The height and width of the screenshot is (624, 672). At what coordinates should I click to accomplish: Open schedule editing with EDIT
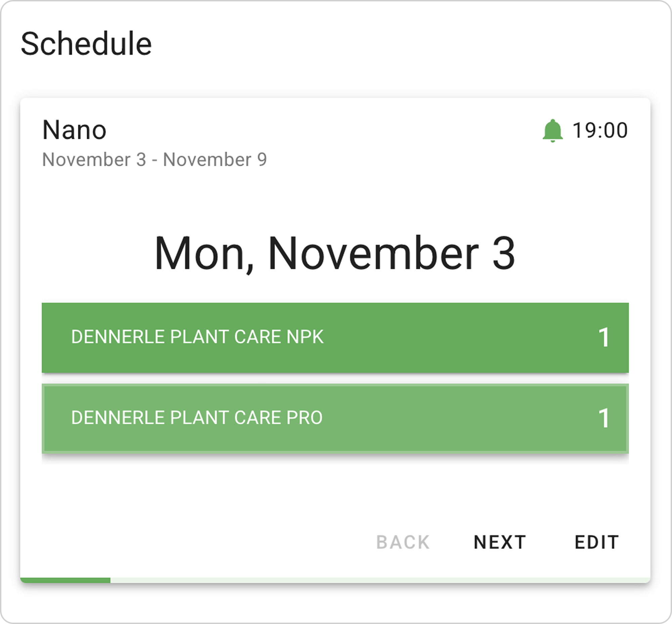(597, 542)
